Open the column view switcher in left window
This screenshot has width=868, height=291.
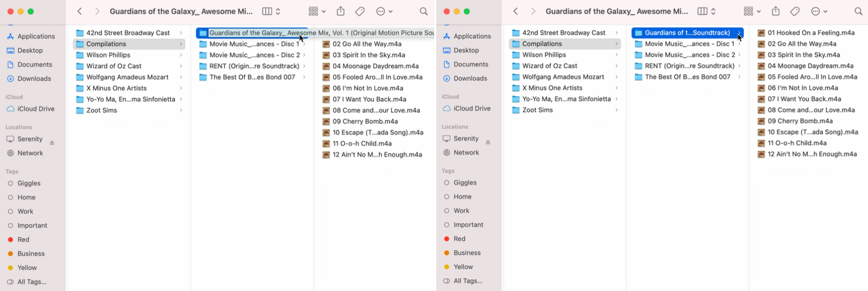(271, 11)
